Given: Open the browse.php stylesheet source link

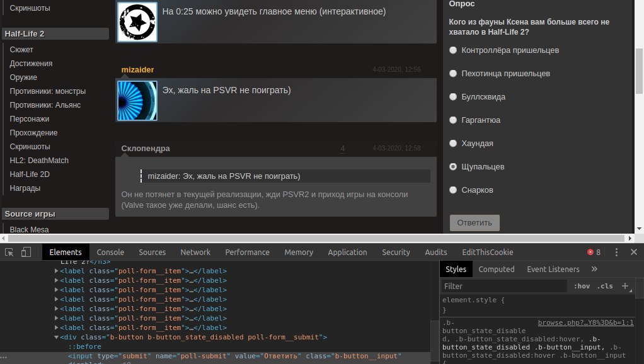Looking at the screenshot, I should point(585,322).
